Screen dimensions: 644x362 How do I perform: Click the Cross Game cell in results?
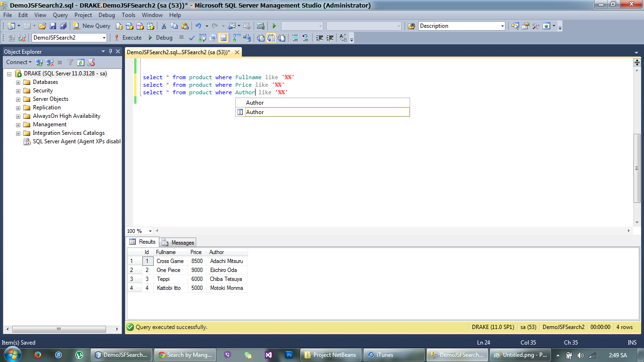point(170,261)
